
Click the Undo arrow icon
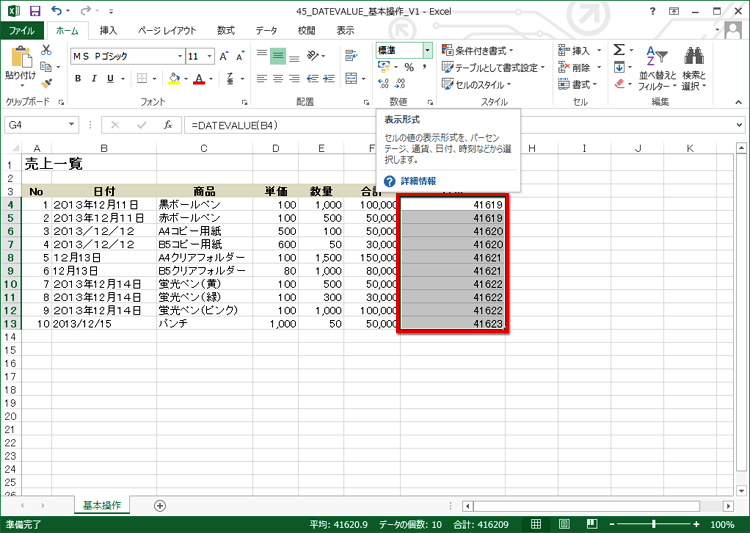56,11
